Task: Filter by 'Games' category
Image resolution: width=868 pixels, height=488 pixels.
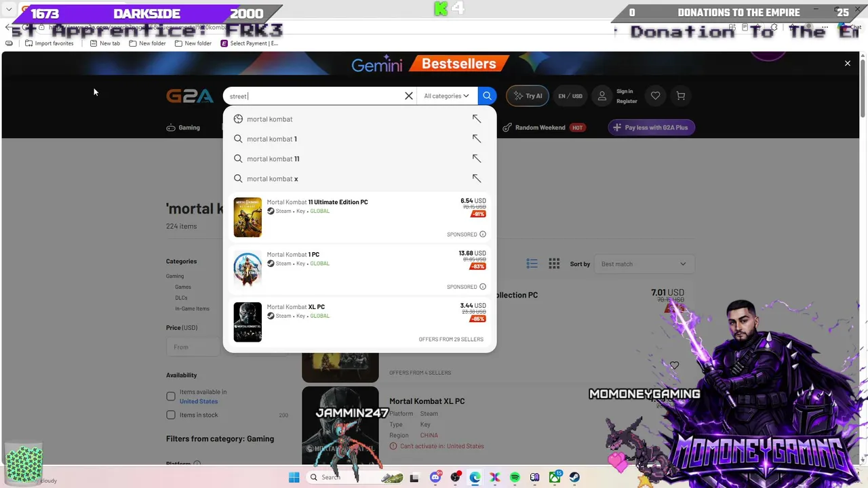Action: [183, 287]
